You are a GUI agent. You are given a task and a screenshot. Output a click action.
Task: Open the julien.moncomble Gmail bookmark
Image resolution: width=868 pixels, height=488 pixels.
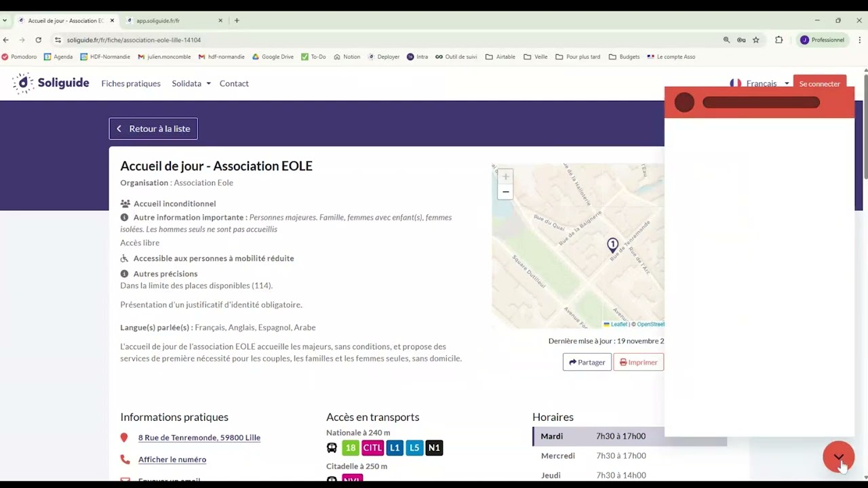point(165,57)
